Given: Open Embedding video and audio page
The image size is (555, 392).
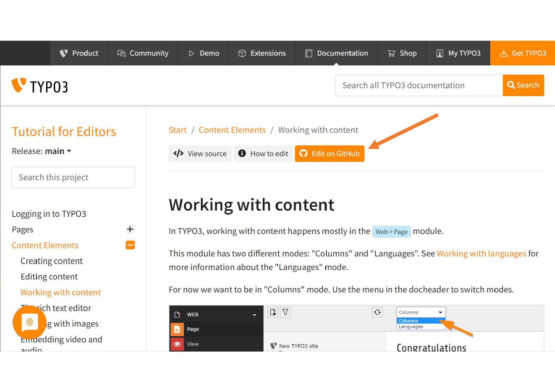Looking at the screenshot, I should click(x=61, y=344).
